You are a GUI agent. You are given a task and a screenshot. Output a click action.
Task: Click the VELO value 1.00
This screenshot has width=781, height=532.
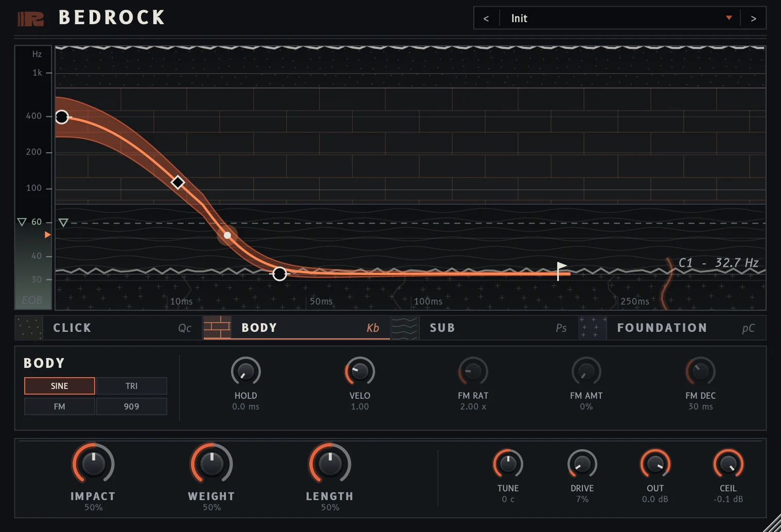[x=360, y=406]
